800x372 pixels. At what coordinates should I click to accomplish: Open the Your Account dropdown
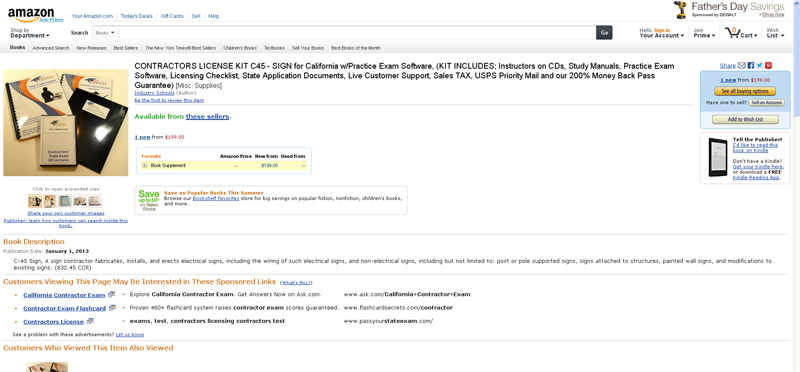[x=662, y=33]
